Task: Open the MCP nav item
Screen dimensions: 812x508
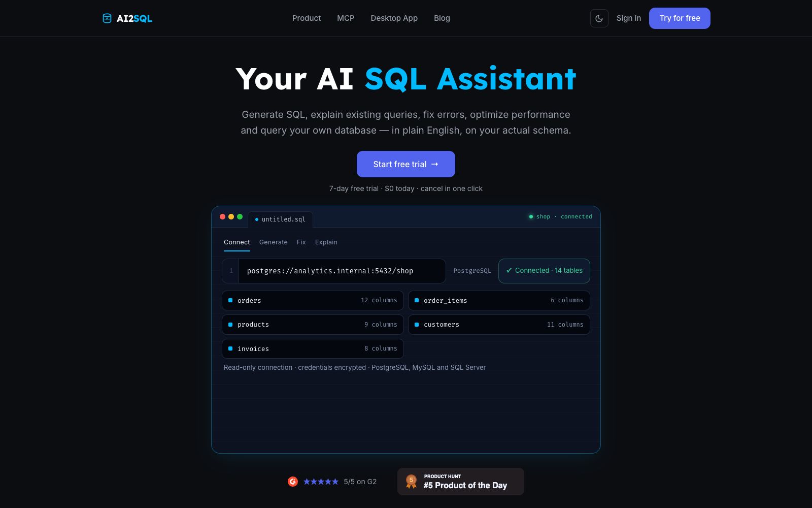Action: click(x=346, y=18)
